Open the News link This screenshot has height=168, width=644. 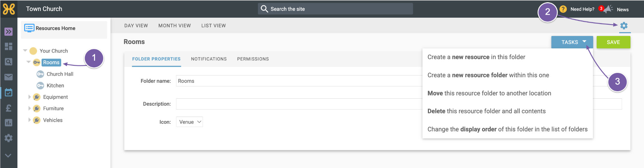623,10
